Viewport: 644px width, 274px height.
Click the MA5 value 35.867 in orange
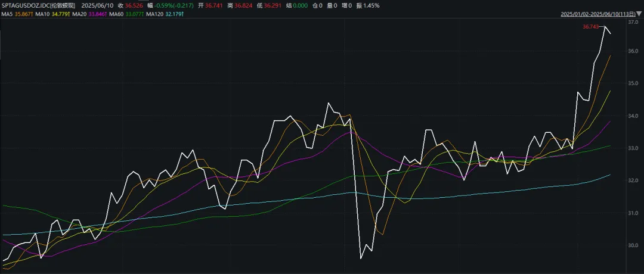[24, 14]
